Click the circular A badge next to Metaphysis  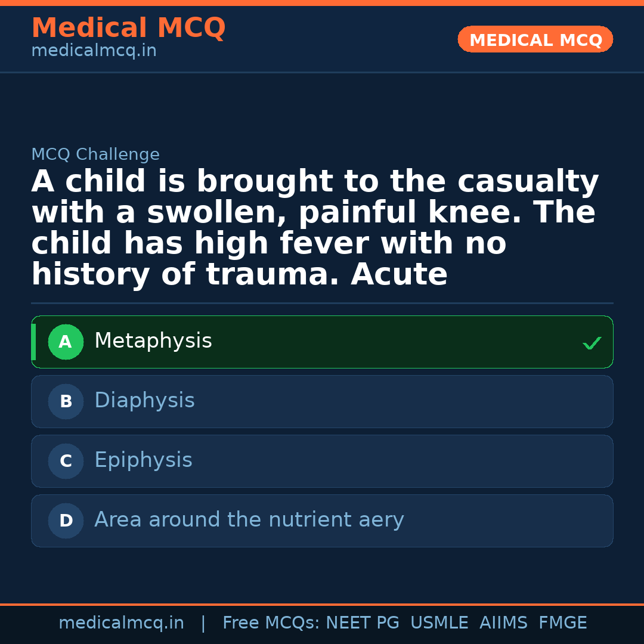(66, 342)
